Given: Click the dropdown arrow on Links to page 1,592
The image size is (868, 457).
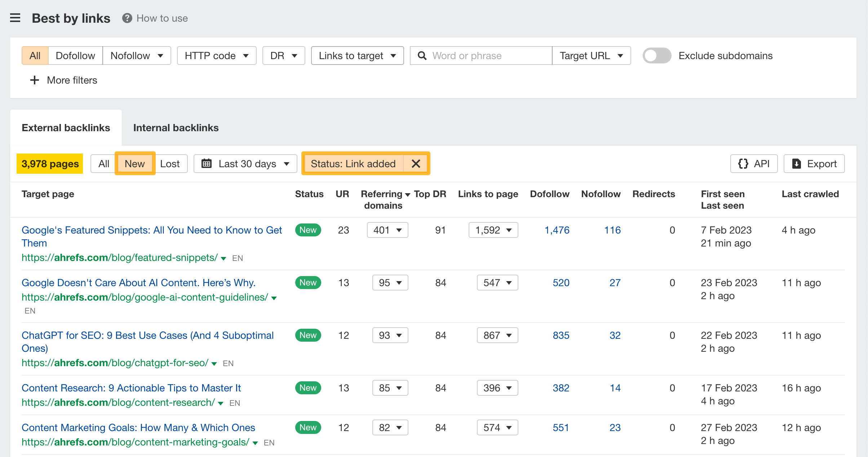Looking at the screenshot, I should (509, 230).
